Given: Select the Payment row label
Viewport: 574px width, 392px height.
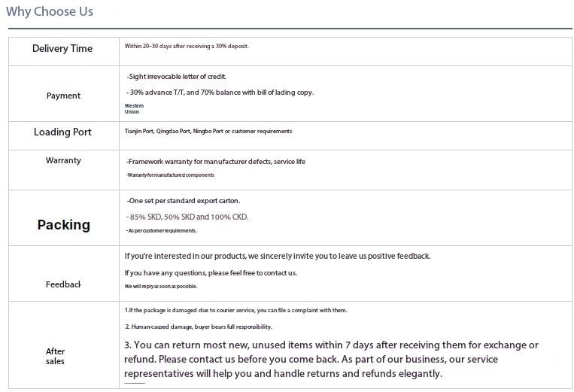Looking at the screenshot, I should (x=63, y=96).
